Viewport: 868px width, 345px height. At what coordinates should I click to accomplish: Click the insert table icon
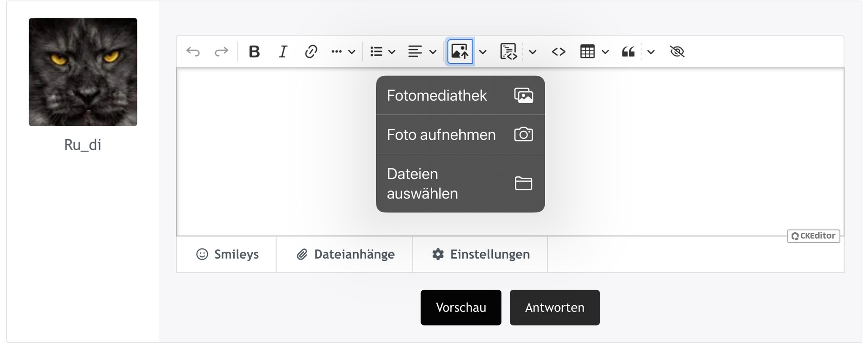[x=587, y=52]
